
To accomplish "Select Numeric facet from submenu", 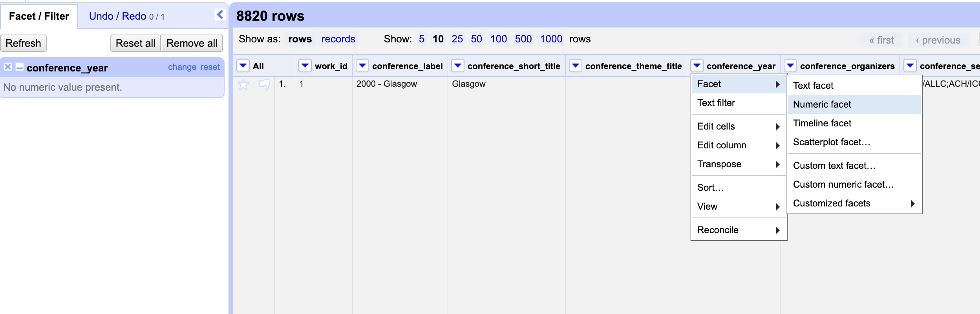I will tap(822, 104).
